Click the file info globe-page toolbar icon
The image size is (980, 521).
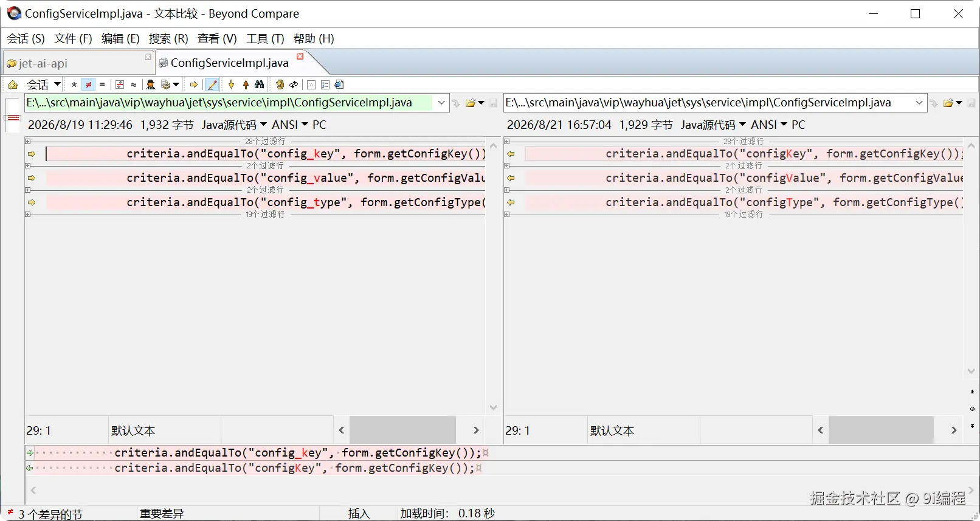(339, 85)
